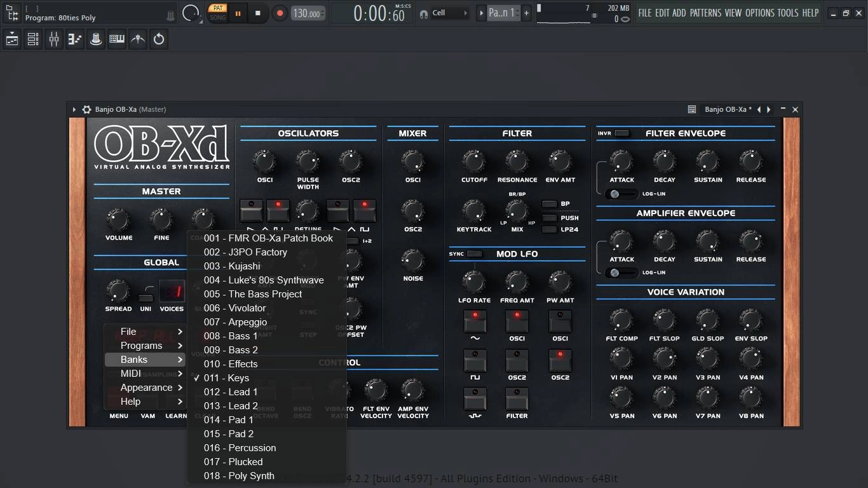
Task: Expand the Appearance submenu
Action: (x=145, y=388)
